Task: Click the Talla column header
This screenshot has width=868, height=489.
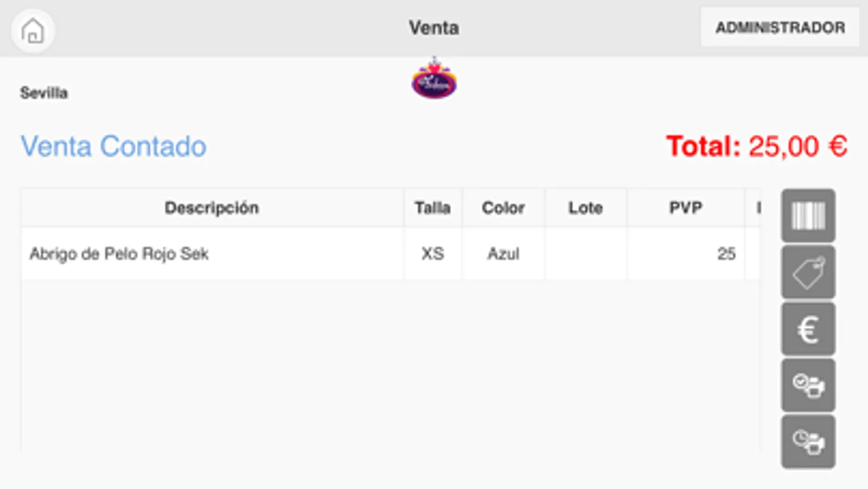Action: tap(433, 208)
